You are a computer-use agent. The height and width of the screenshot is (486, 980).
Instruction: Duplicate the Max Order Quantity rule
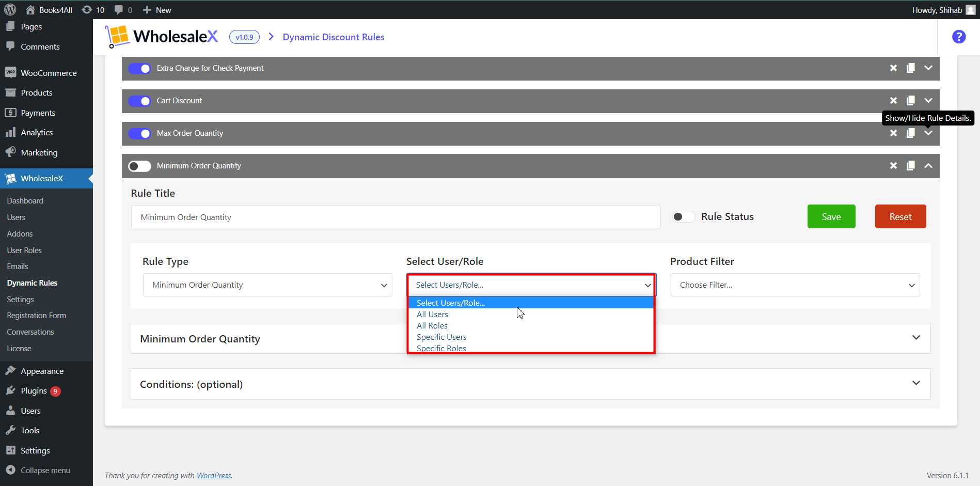(911, 133)
